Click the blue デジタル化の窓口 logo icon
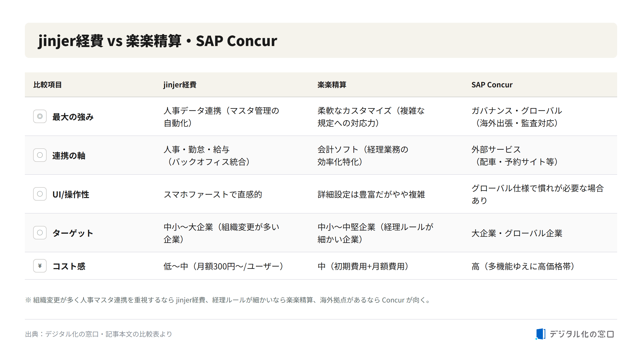Image resolution: width=642 pixels, height=364 pixels. (541, 334)
